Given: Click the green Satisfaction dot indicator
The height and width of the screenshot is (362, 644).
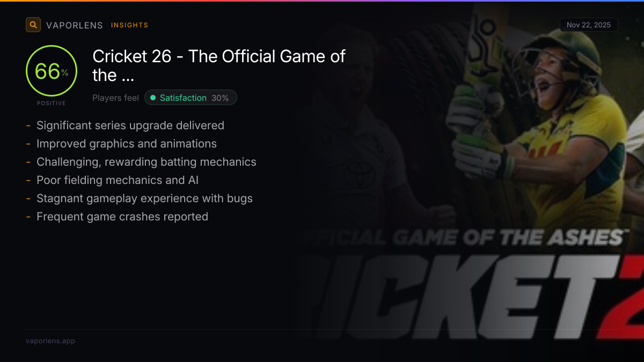Looking at the screenshot, I should 153,98.
